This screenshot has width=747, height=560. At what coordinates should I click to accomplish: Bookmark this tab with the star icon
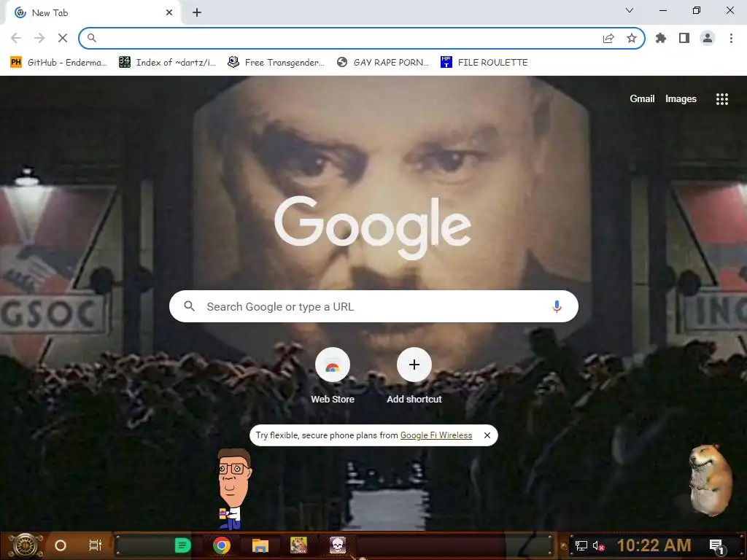632,38
